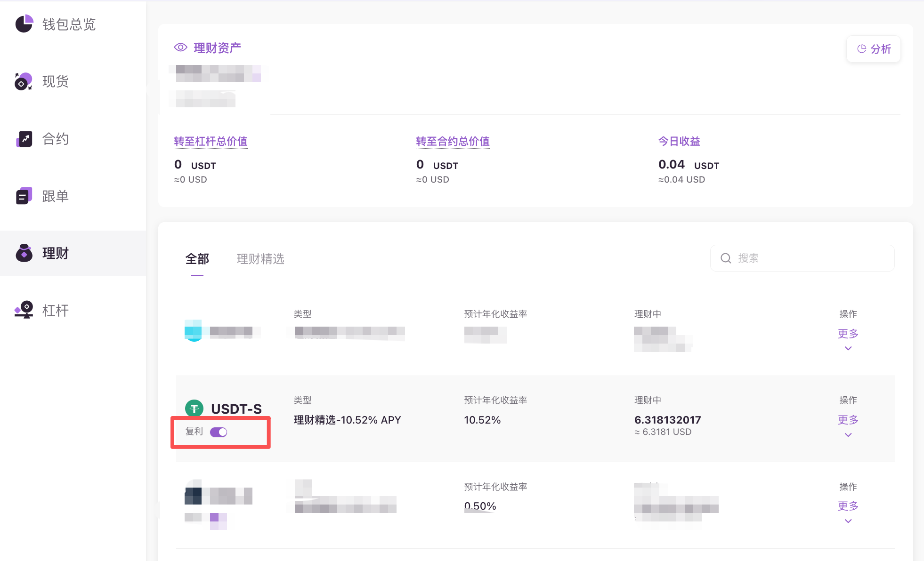Image resolution: width=924 pixels, height=561 pixels.
Task: Click the wallet overview pie icon
Action: tap(24, 24)
